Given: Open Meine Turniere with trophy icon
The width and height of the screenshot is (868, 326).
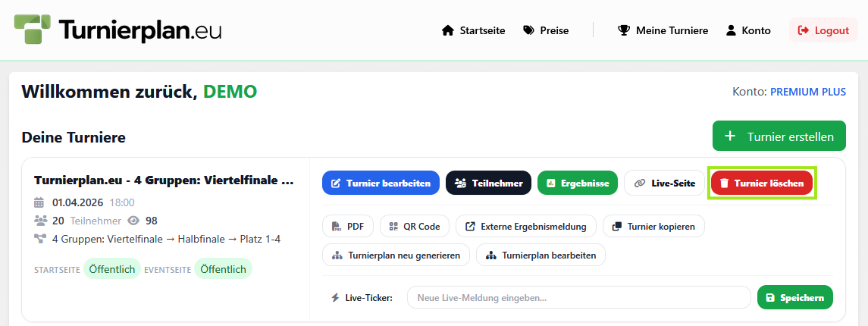Looking at the screenshot, I should coord(663,30).
